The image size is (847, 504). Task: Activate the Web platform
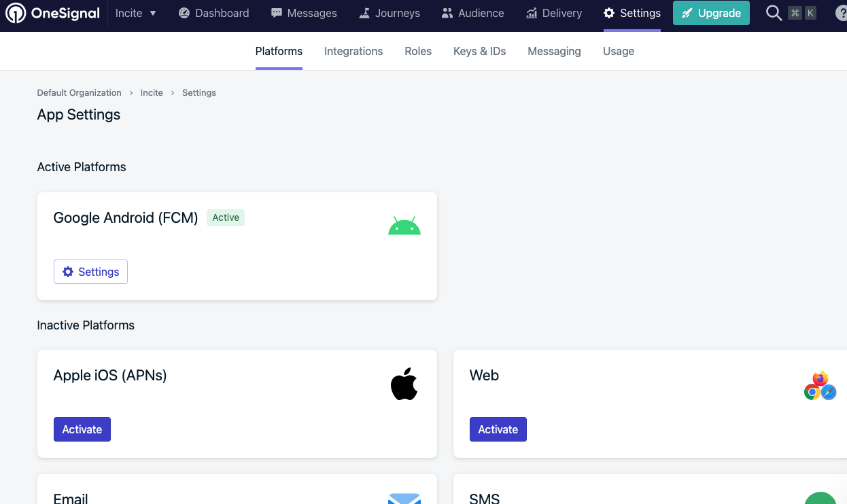[498, 429]
